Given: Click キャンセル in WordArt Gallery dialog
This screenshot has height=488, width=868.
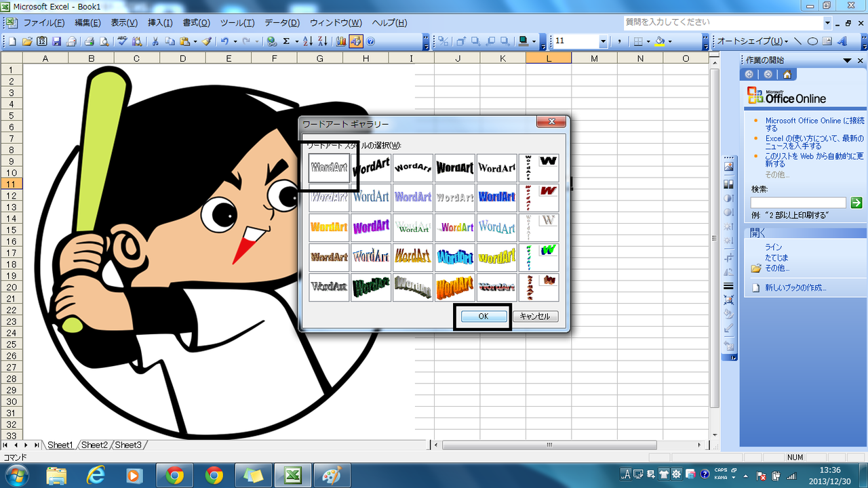Looking at the screenshot, I should (x=535, y=317).
